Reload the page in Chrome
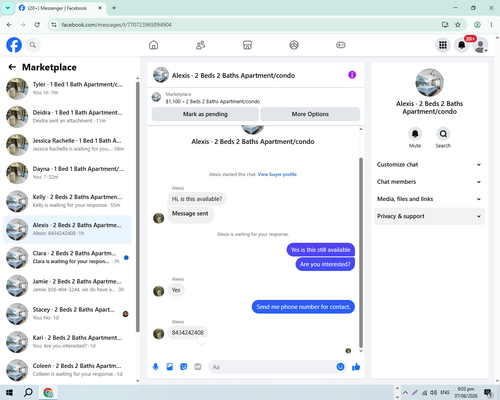This screenshot has width=500, height=400. [37, 25]
